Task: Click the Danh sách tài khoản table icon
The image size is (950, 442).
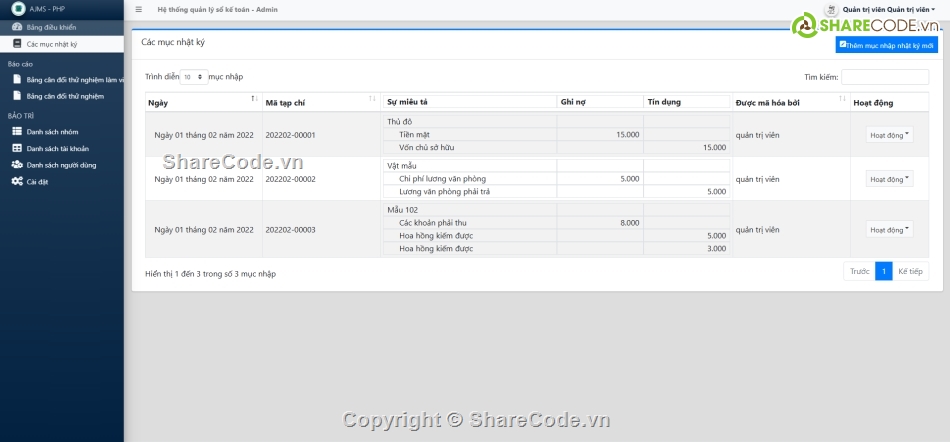Action: (17, 148)
